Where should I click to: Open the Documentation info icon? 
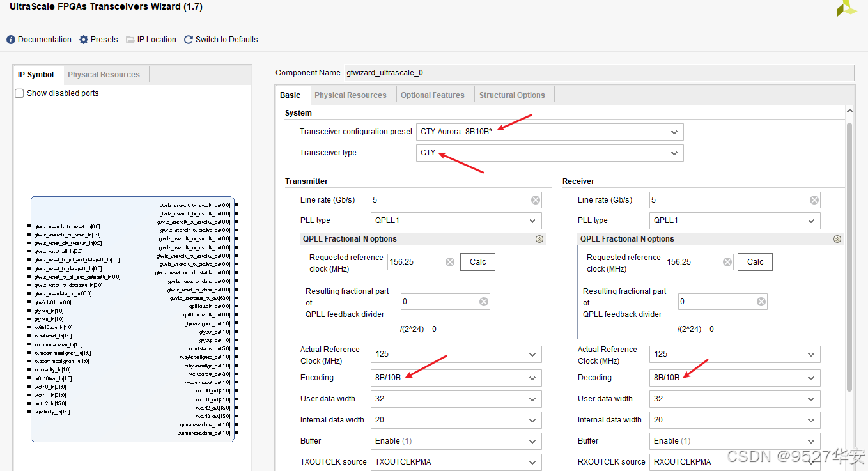tap(11, 40)
